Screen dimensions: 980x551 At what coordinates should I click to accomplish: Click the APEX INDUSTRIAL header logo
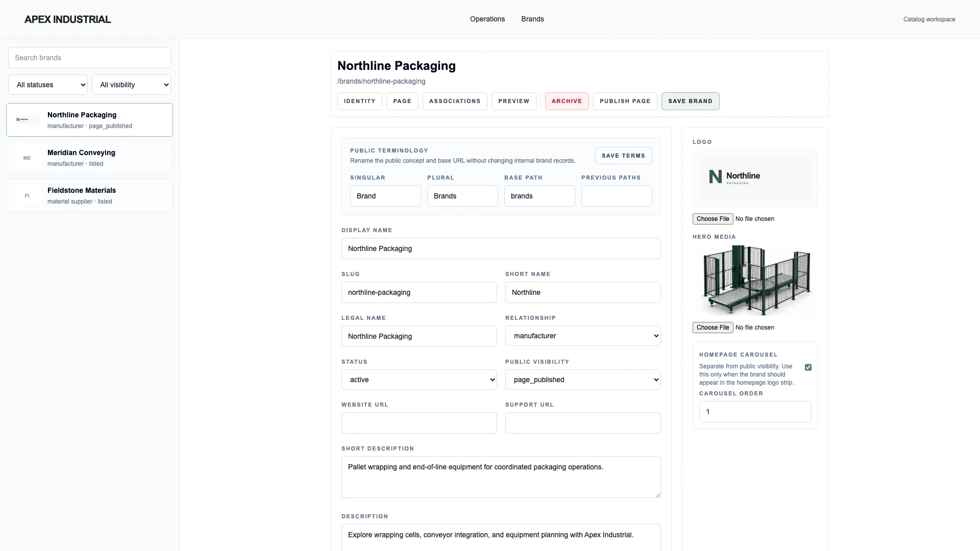click(x=67, y=19)
